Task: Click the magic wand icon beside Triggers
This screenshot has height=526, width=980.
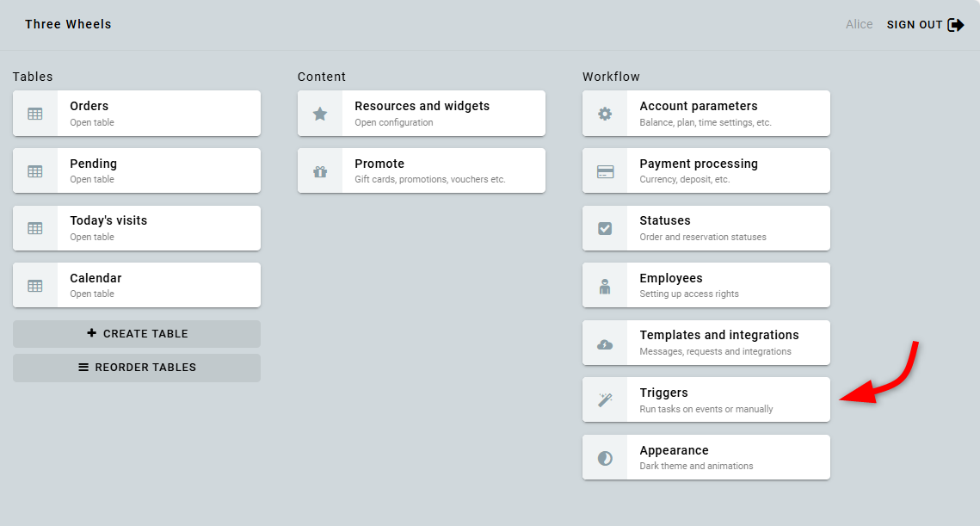Action: [605, 400]
